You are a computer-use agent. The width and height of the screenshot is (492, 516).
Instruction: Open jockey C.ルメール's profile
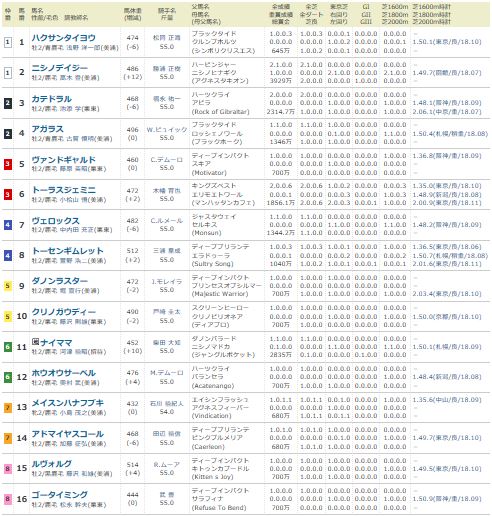tap(167, 221)
